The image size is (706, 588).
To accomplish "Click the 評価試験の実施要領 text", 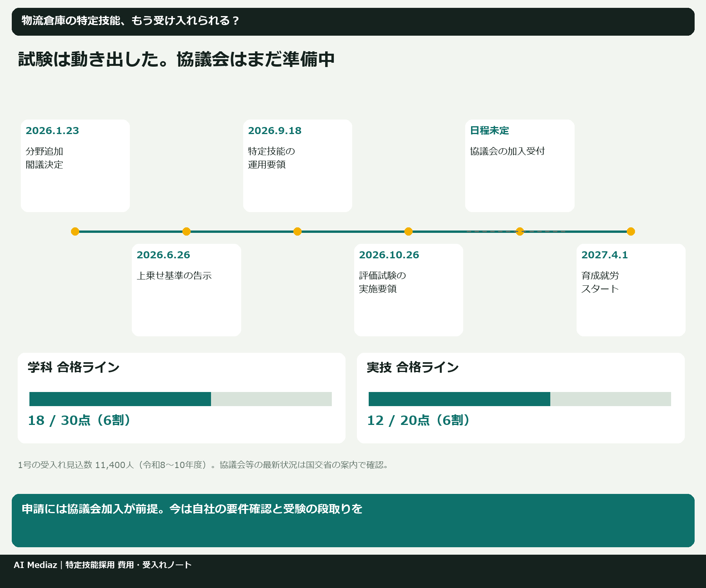I will (382, 282).
